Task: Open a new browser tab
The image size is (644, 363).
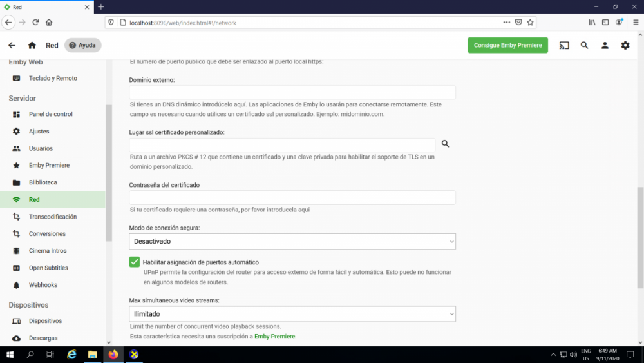Action: coord(101,7)
